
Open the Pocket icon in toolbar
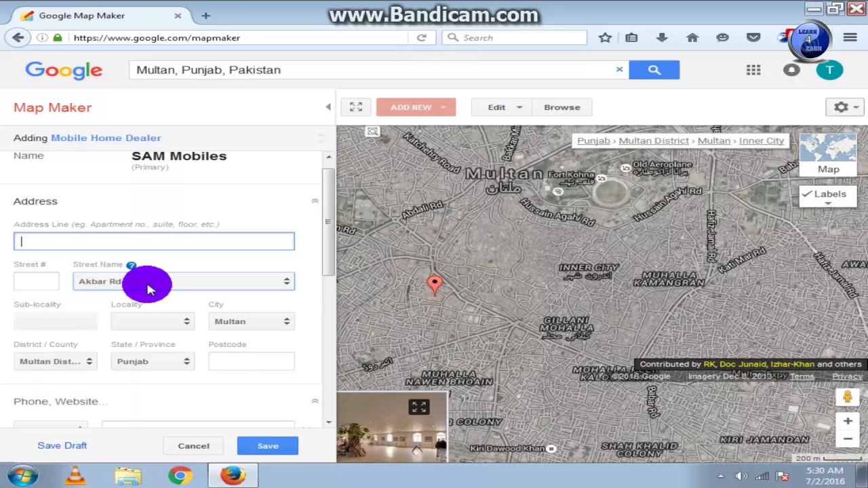[753, 38]
